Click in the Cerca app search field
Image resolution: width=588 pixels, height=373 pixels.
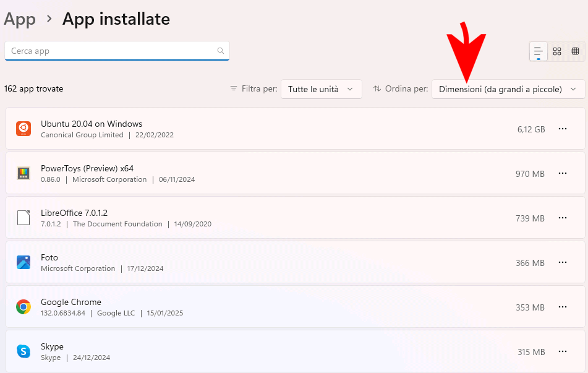pyautogui.click(x=111, y=51)
